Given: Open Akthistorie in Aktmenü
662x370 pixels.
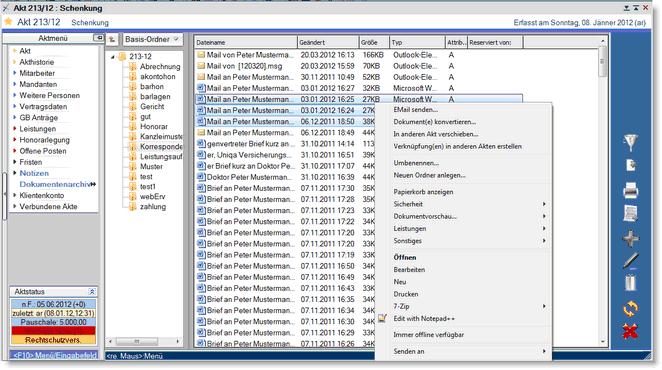Looking at the screenshot, I should tap(36, 62).
